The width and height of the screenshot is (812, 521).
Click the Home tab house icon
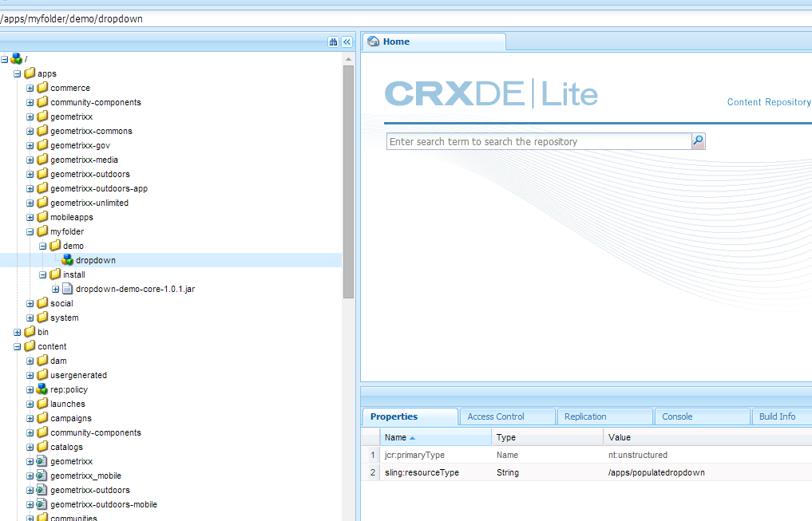click(x=374, y=41)
